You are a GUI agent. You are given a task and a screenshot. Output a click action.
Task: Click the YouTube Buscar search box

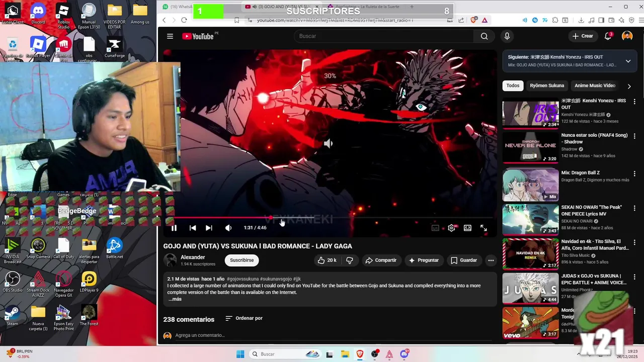pyautogui.click(x=383, y=36)
